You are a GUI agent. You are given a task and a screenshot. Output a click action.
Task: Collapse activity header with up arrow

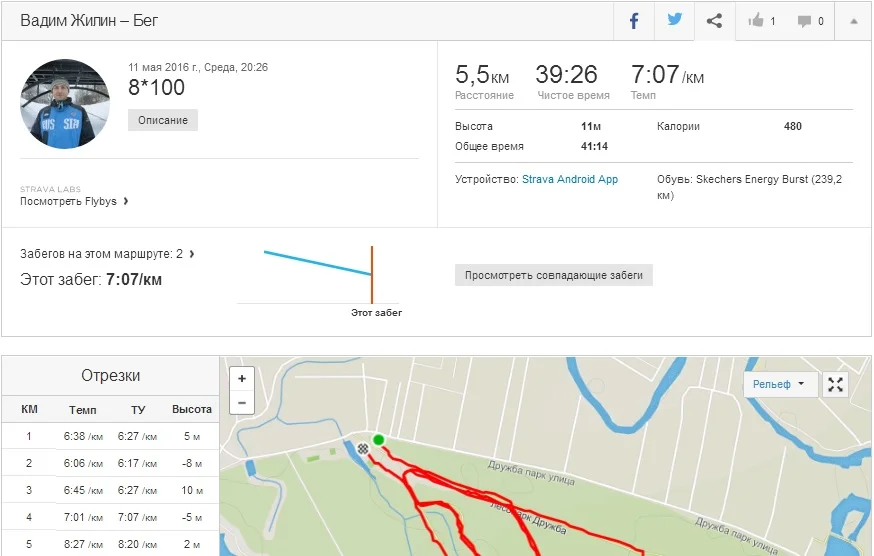(x=853, y=21)
